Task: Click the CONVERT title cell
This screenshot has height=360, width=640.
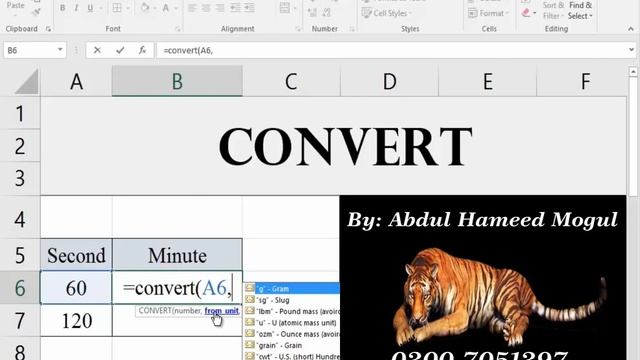Action: click(333, 146)
